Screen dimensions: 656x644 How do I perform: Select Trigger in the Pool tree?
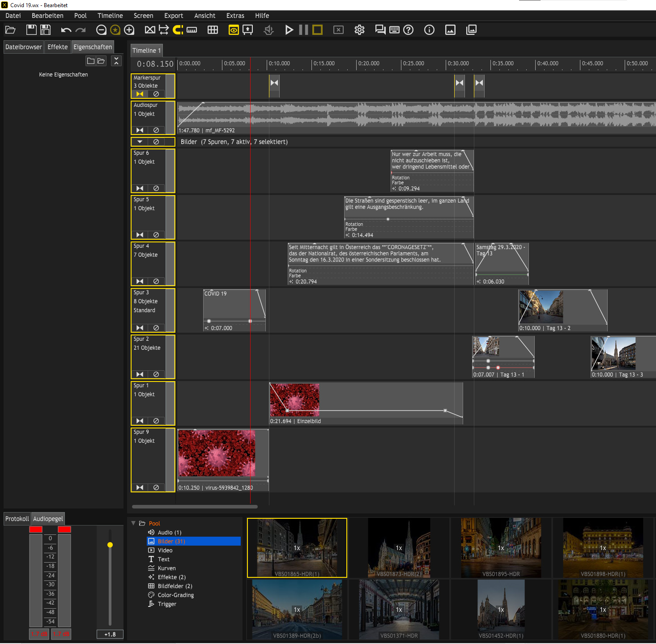coord(166,604)
